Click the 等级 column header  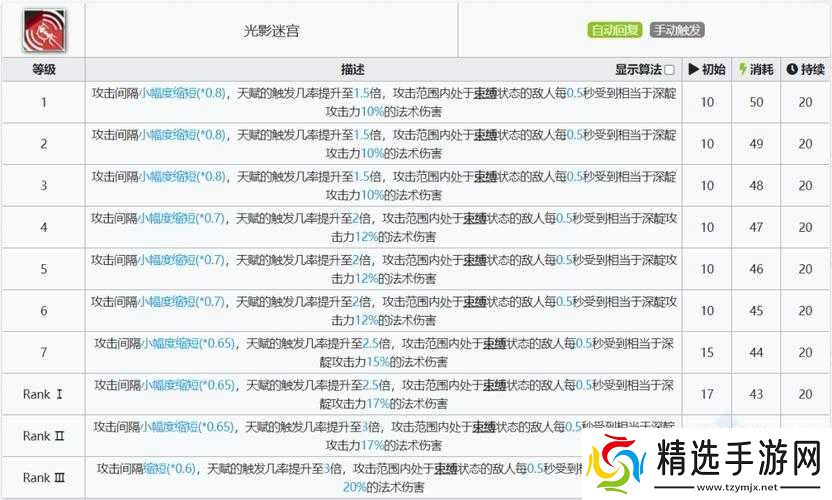pos(44,69)
